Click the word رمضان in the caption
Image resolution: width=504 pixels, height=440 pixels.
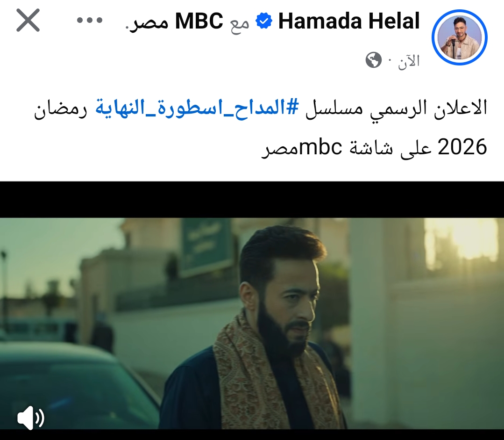(61, 109)
